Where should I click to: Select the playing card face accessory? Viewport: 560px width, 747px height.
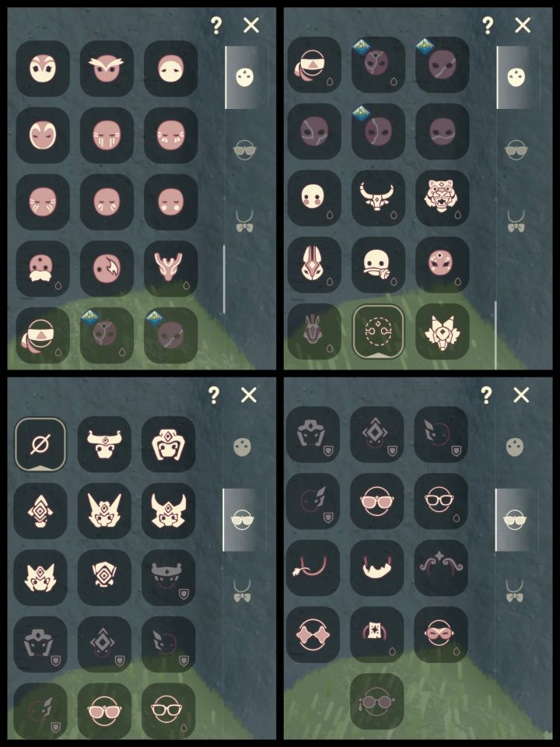376,635
